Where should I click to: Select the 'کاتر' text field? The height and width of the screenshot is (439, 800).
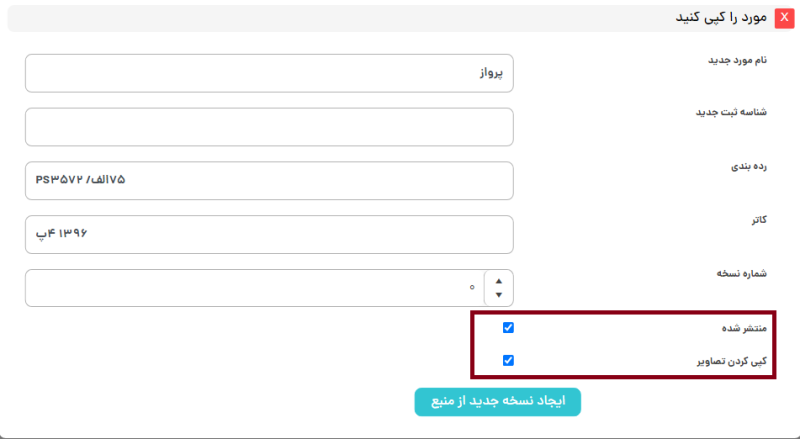click(269, 234)
